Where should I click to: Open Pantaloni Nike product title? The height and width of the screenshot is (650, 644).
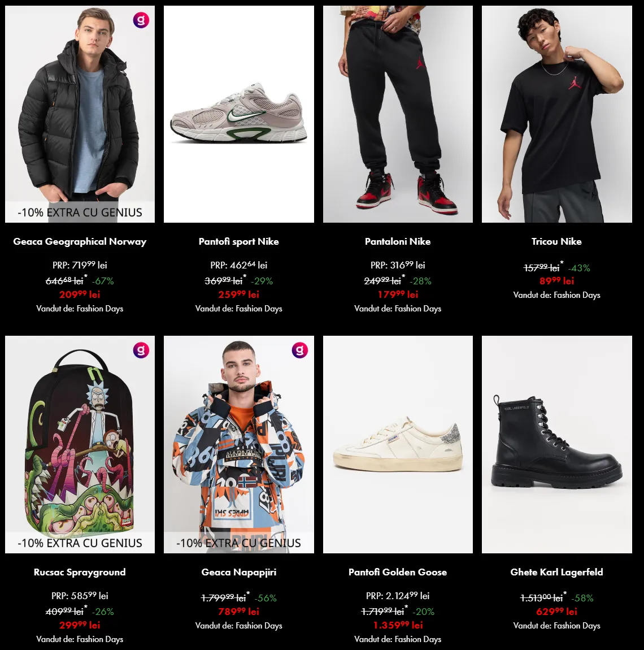click(398, 241)
